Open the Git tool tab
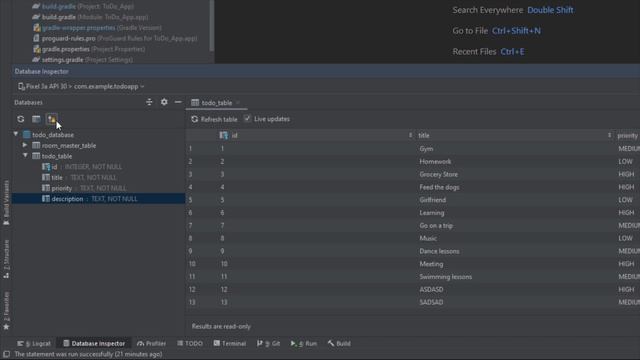This screenshot has height=360, width=640. pos(269,344)
